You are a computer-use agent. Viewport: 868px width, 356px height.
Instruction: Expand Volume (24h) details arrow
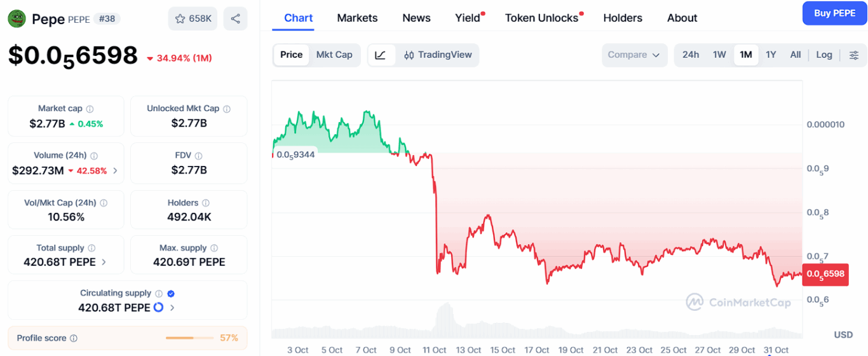(x=115, y=170)
